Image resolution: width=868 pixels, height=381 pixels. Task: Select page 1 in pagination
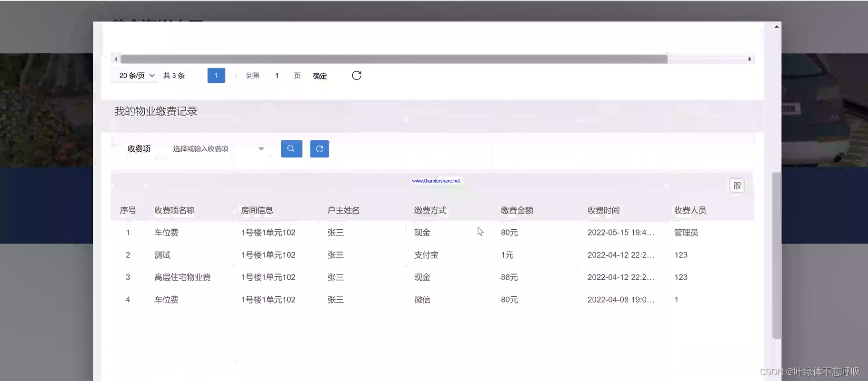point(216,76)
